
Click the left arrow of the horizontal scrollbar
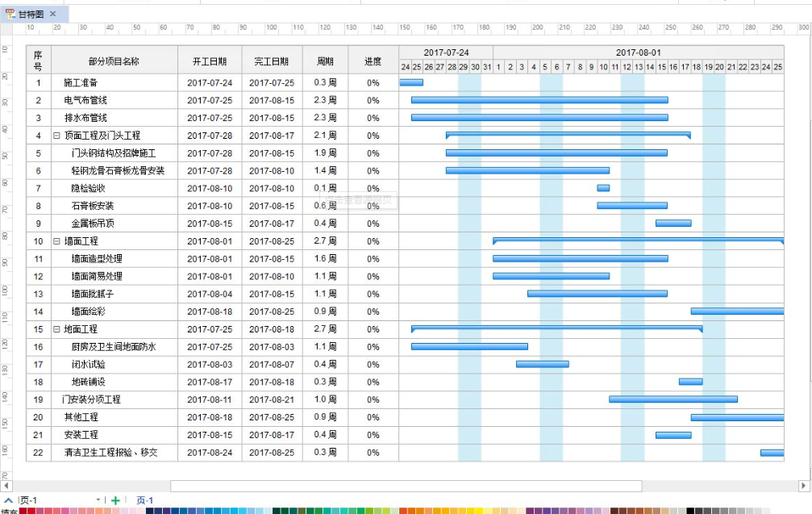coord(6,486)
